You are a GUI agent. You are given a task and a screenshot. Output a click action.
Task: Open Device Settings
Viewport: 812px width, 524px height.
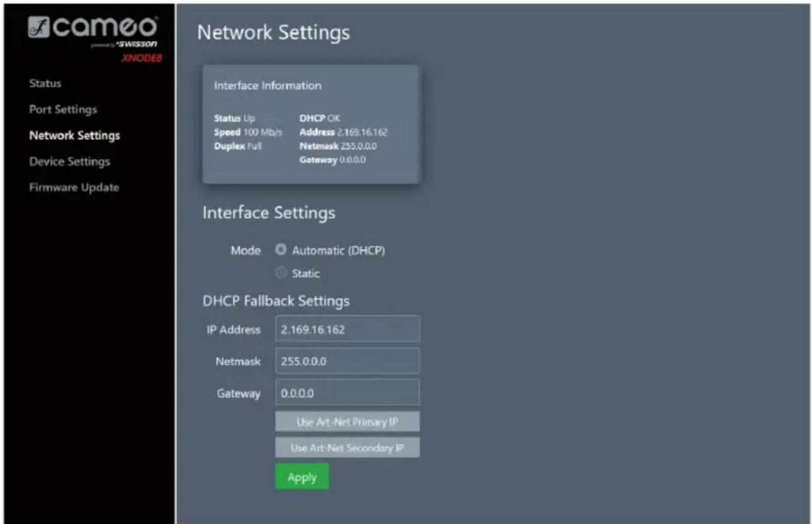click(69, 162)
